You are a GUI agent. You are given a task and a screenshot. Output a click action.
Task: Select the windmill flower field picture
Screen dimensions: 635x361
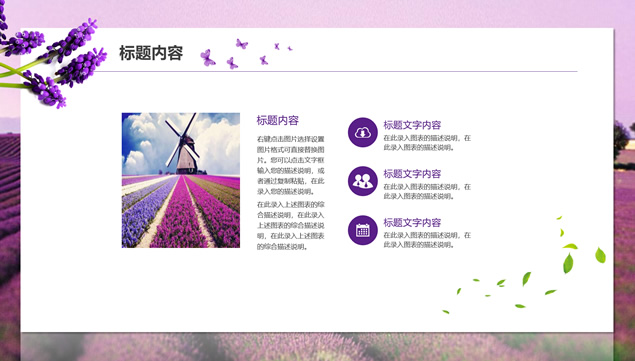point(181,180)
